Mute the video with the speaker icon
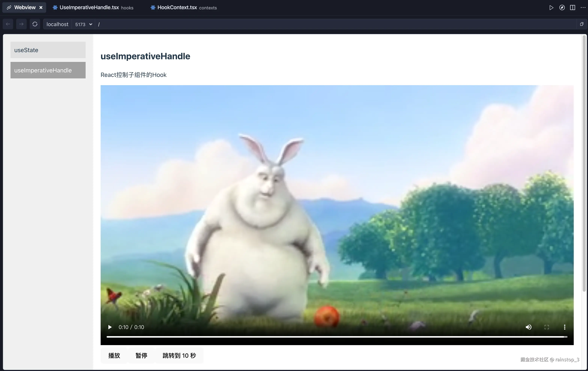Viewport: 588px width, 371px height. pyautogui.click(x=529, y=327)
